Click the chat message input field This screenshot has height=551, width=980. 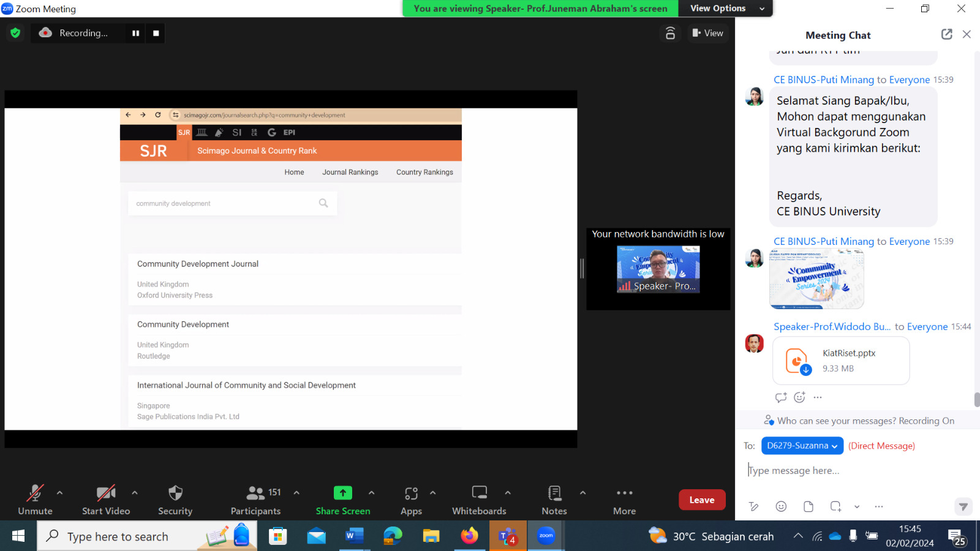pos(858,470)
